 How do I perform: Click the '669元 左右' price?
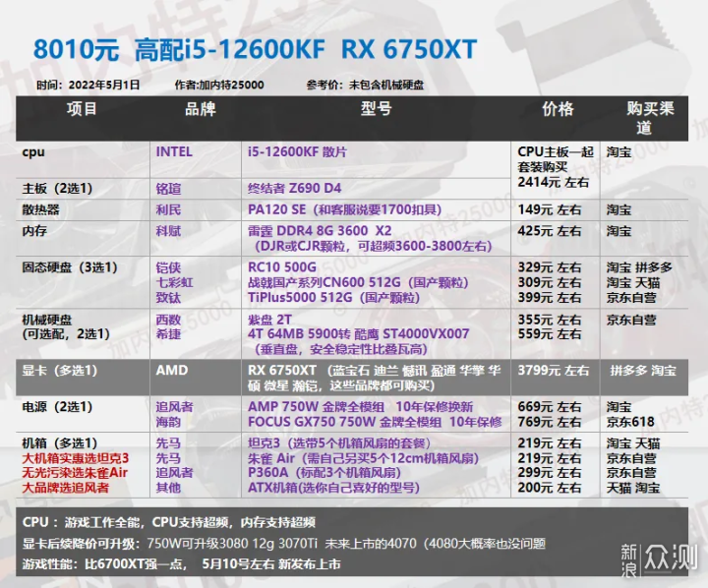549,407
